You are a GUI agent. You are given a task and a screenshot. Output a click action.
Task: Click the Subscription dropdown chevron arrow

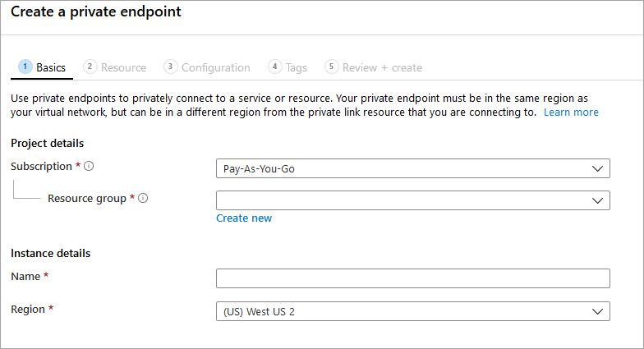coord(597,168)
